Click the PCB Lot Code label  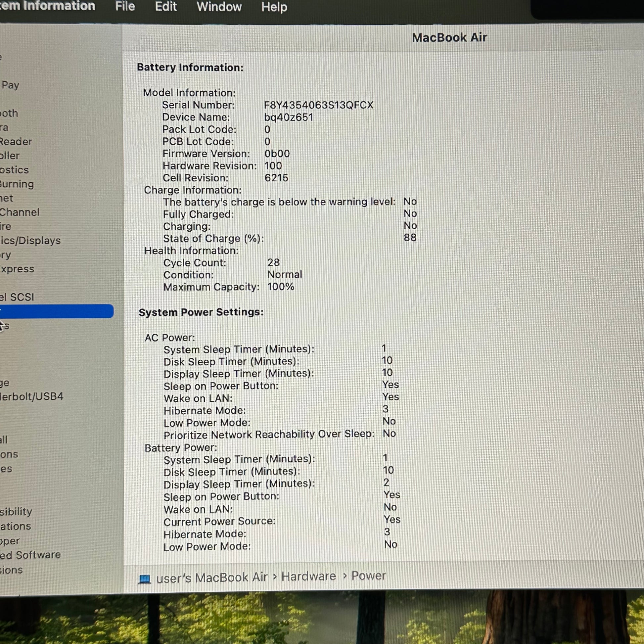click(198, 141)
